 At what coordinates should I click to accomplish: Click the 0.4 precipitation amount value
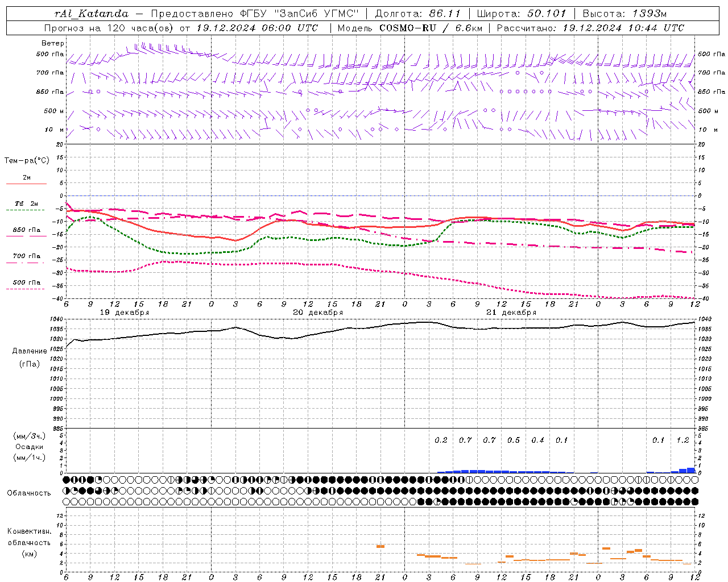[x=537, y=440]
